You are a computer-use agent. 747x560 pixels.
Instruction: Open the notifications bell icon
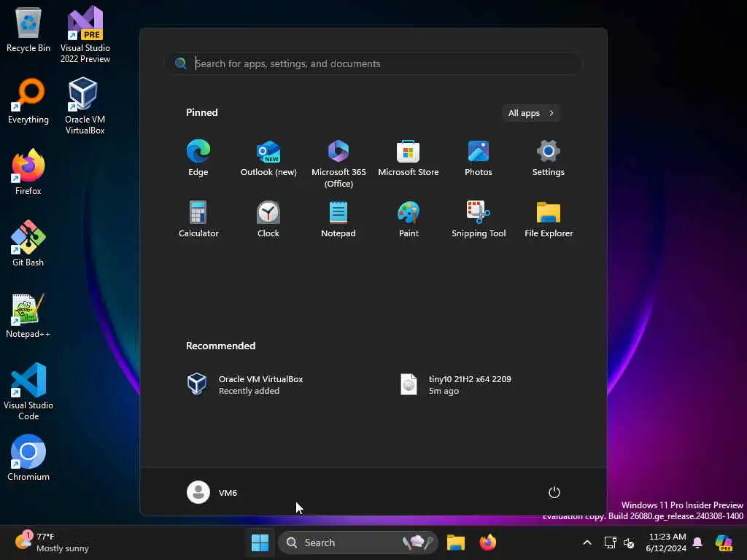point(697,542)
